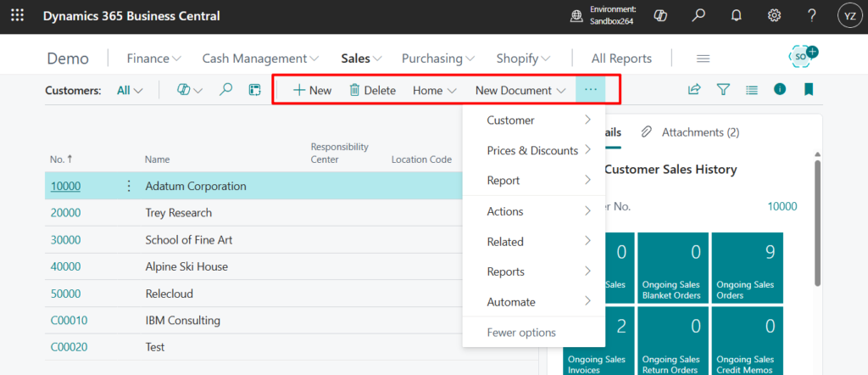Click the bookmark icon for this page

[x=809, y=90]
